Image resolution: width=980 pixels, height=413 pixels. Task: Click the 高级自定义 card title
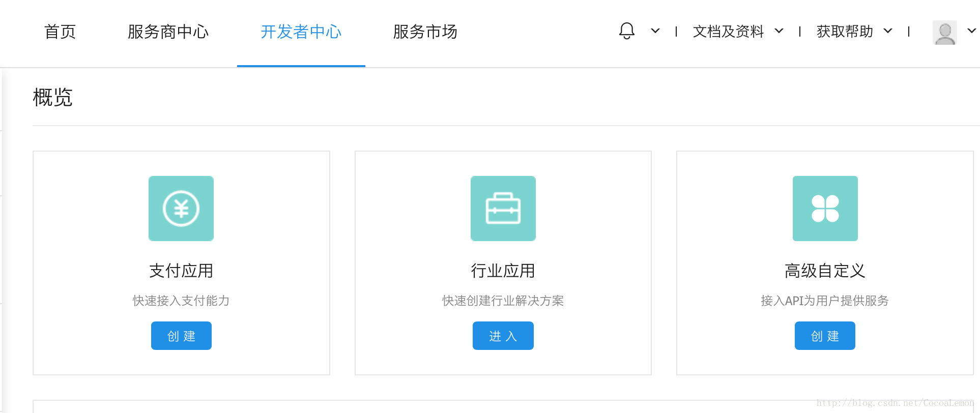coord(825,271)
